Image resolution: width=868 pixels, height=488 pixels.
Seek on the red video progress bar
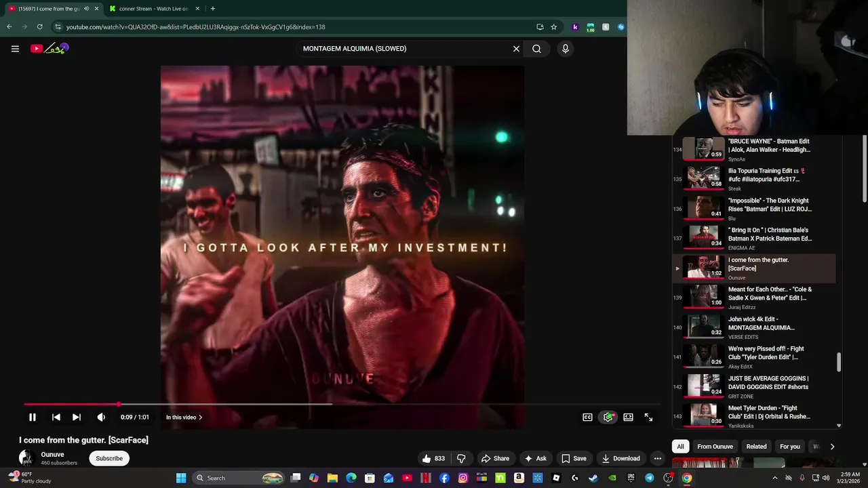click(x=342, y=405)
